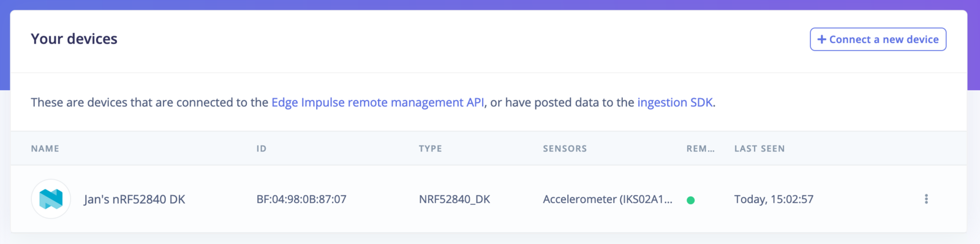Click the LAST SEEN column header

pyautogui.click(x=759, y=148)
